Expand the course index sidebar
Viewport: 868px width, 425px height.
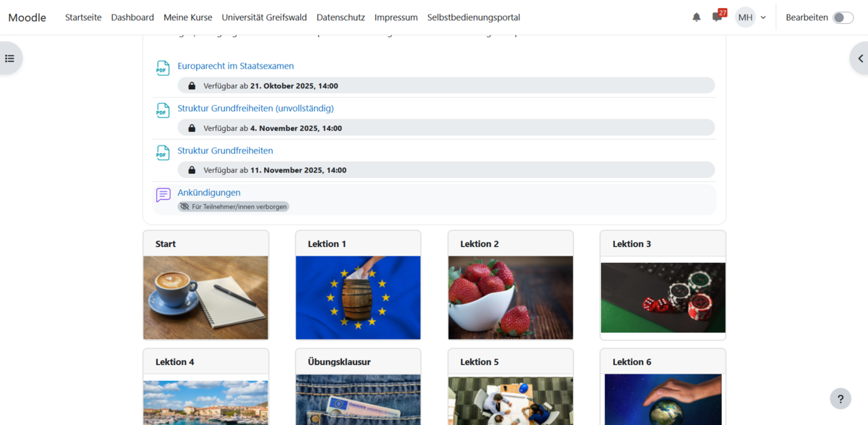(x=10, y=58)
